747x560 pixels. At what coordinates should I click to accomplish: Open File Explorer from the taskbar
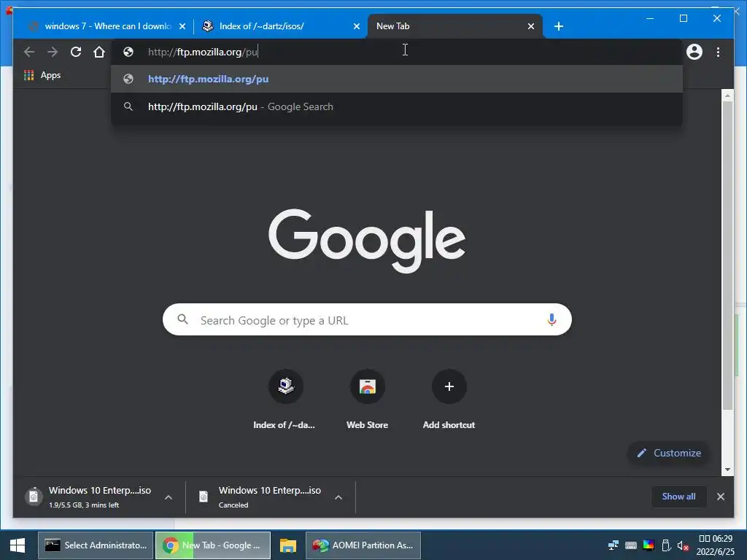[x=287, y=545]
